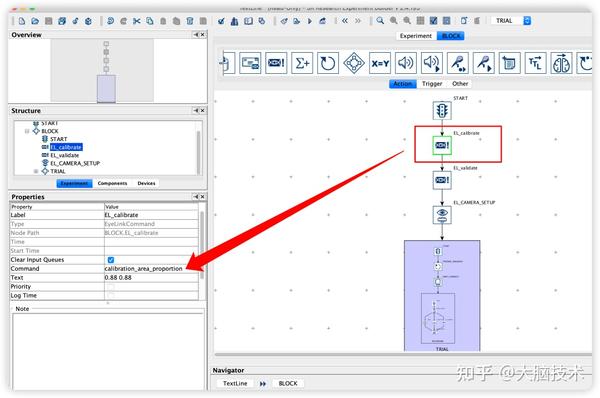The height and width of the screenshot is (398, 600).
Task: Select the EyeLink Command action icon in palette
Action: (x=276, y=63)
